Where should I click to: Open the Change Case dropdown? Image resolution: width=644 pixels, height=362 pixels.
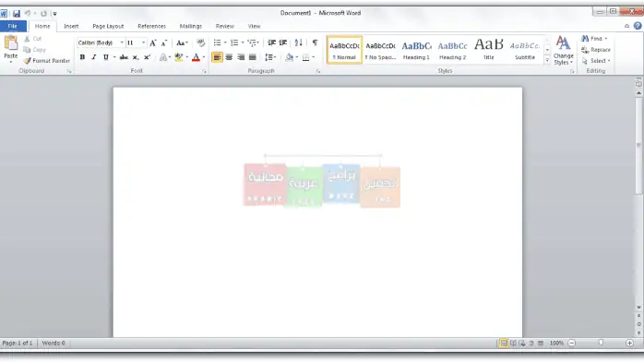(182, 42)
